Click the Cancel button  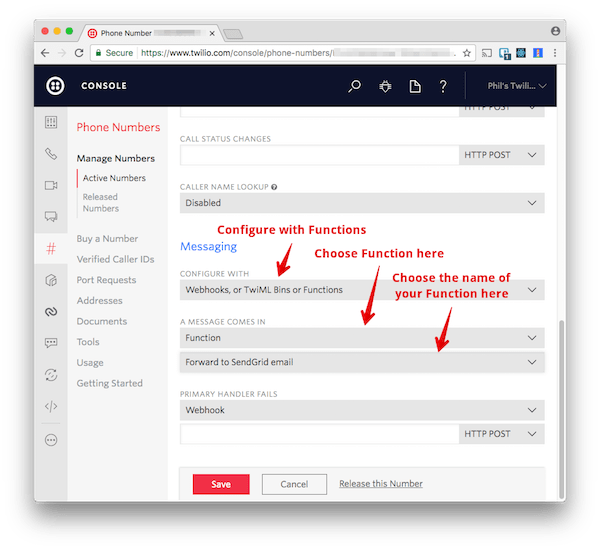pos(294,484)
